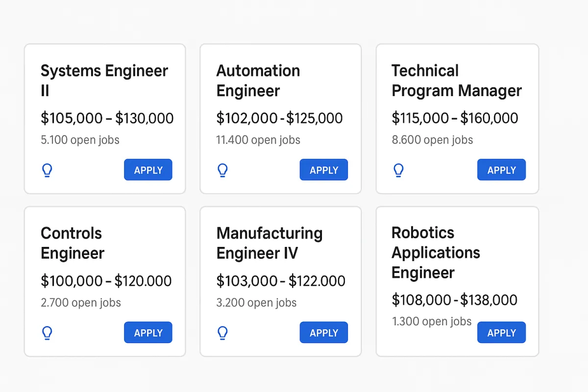
Task: Click the lightbulb icon on Manufacturing Engineer IV card
Action: click(x=222, y=333)
